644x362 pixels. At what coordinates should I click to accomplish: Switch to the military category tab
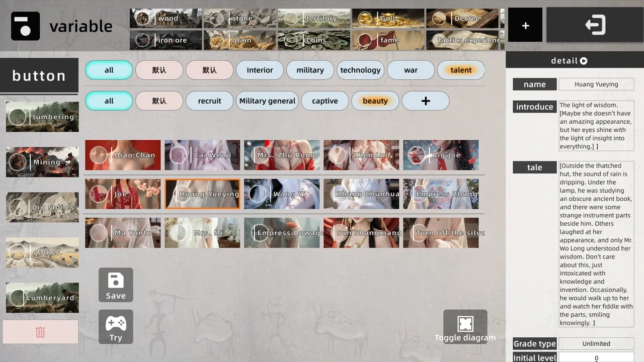[310, 70]
